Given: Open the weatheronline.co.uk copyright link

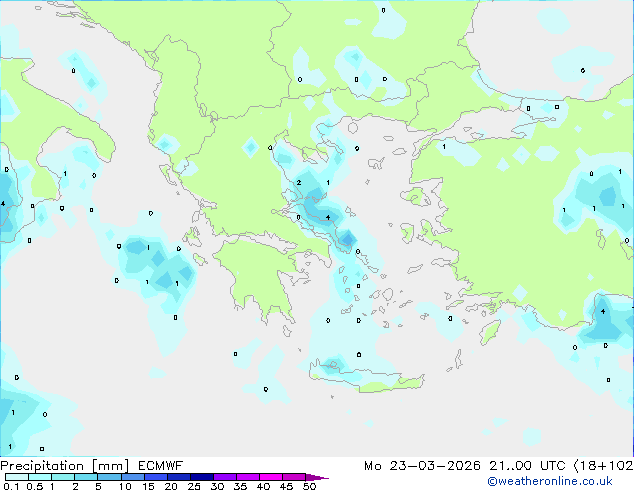Looking at the screenshot, I should 550,481.
